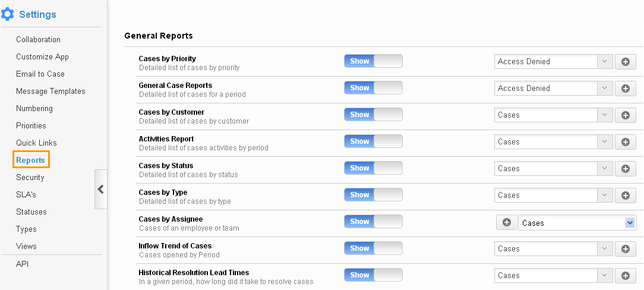Screen dimensions: 644x290
Task: Click plus icon for Historical Resolution Lead Times
Action: pyautogui.click(x=625, y=275)
